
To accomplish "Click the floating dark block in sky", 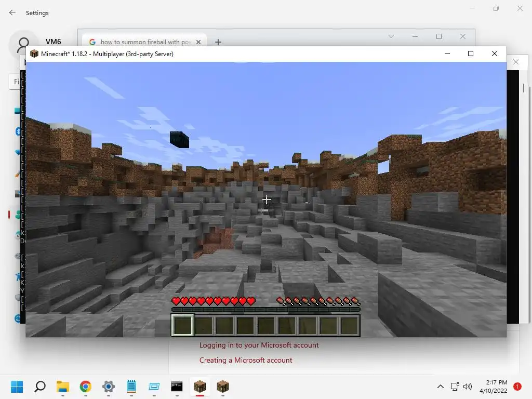I will pos(179,139).
